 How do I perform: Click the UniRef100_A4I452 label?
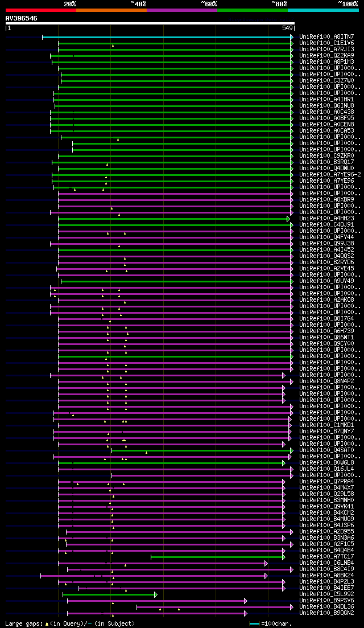pos(326,249)
